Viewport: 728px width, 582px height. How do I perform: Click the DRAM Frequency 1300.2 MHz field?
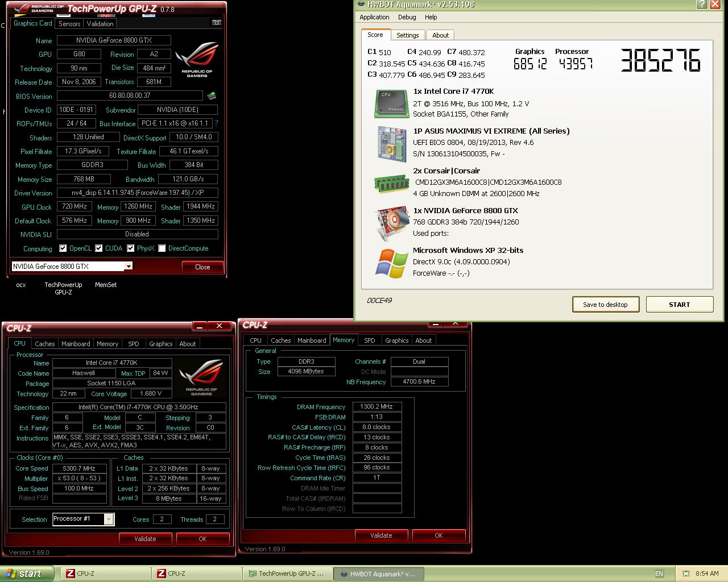point(377,406)
